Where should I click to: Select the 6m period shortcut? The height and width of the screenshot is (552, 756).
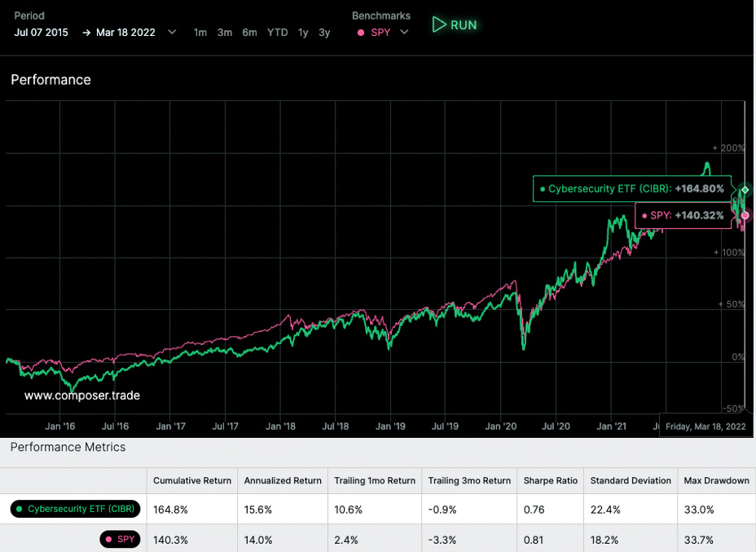tap(249, 33)
